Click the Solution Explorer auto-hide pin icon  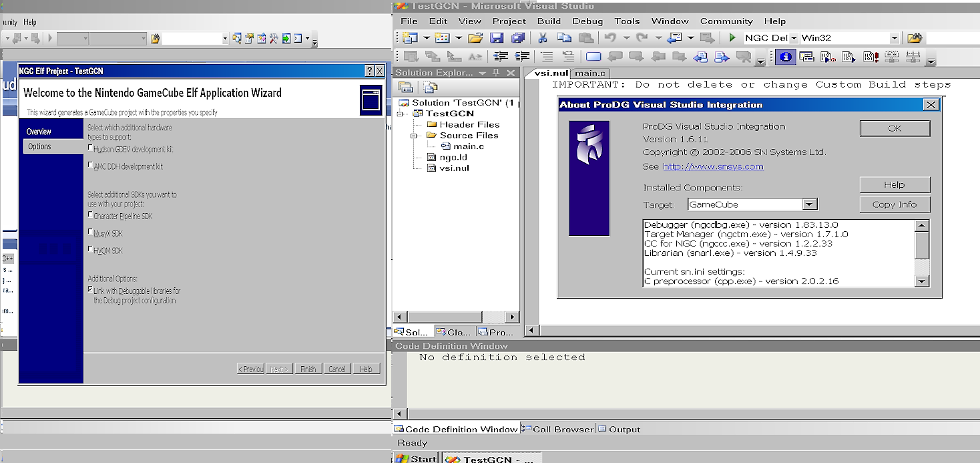coord(496,73)
